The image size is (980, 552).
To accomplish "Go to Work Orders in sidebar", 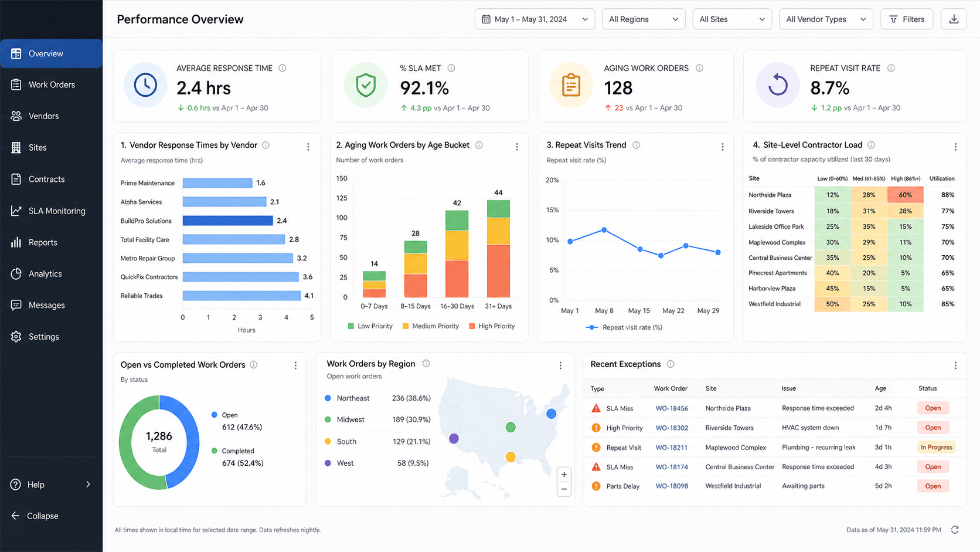I will [x=51, y=84].
